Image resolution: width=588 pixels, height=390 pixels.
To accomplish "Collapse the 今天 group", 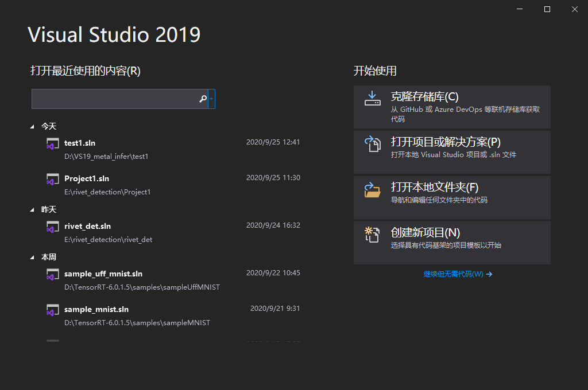I will [33, 126].
